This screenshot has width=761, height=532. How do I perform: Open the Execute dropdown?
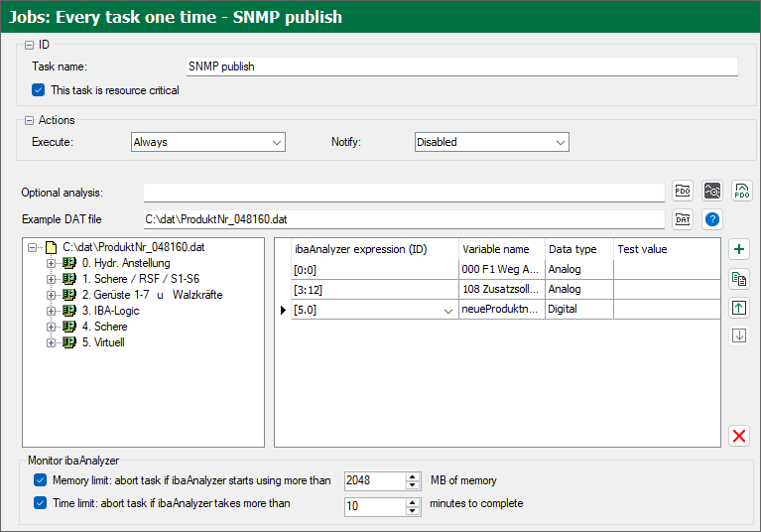tap(208, 142)
